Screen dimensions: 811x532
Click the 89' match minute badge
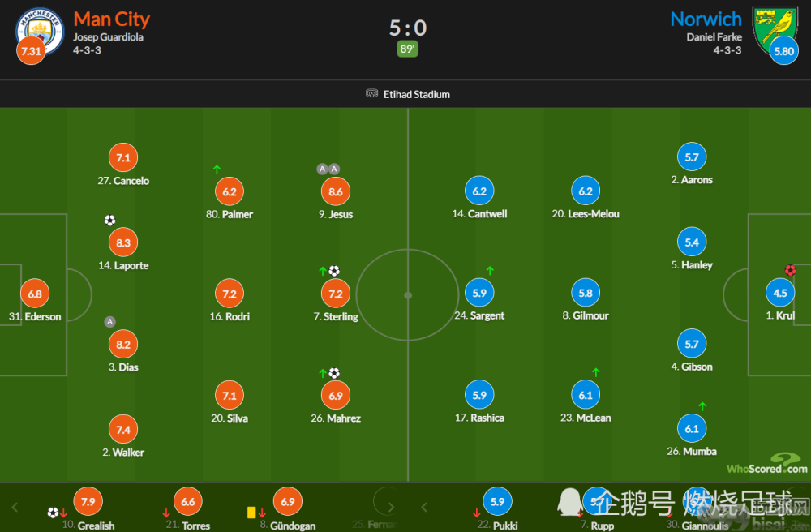(x=408, y=49)
